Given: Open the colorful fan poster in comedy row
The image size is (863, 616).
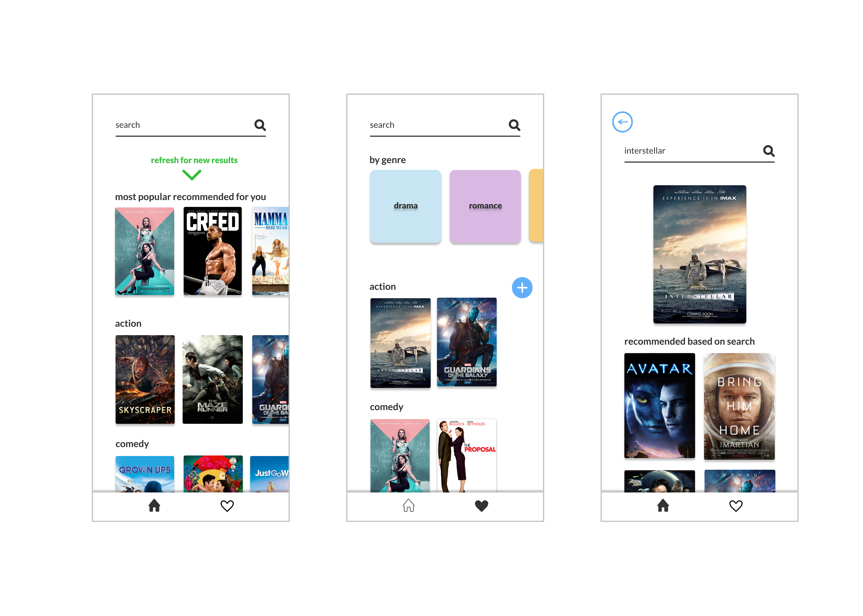Looking at the screenshot, I should (x=213, y=474).
